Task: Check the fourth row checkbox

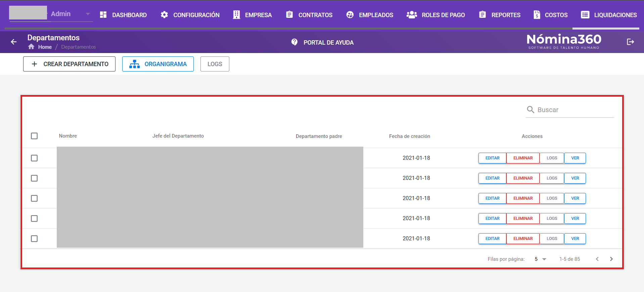Action: 34,218
